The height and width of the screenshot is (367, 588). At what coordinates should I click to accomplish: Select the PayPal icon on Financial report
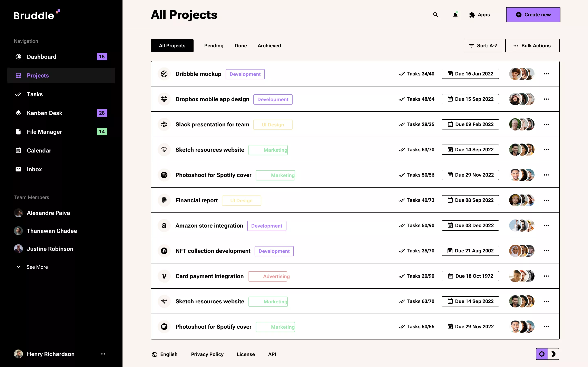164,200
